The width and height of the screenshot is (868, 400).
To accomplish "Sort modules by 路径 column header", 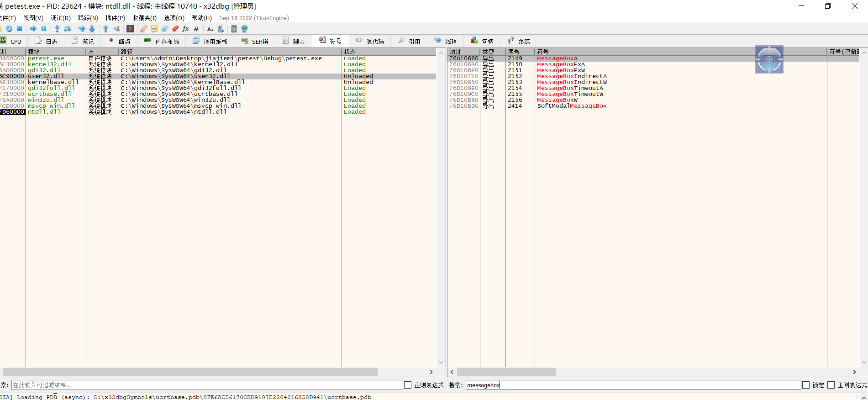I will pyautogui.click(x=230, y=52).
